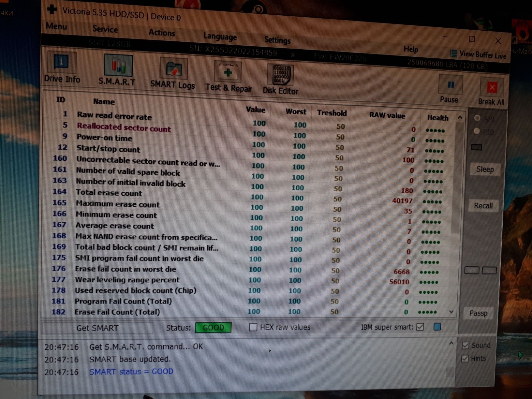Toggle IBM super smart checkbox

420,327
